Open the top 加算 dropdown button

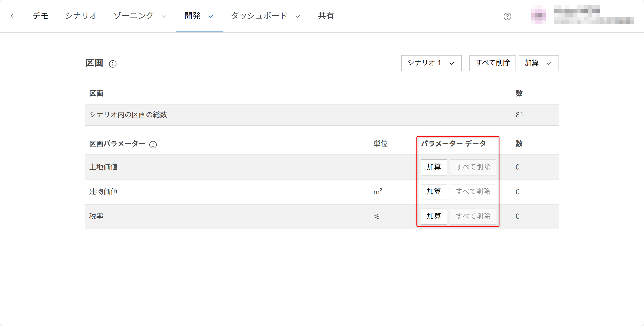click(x=538, y=63)
